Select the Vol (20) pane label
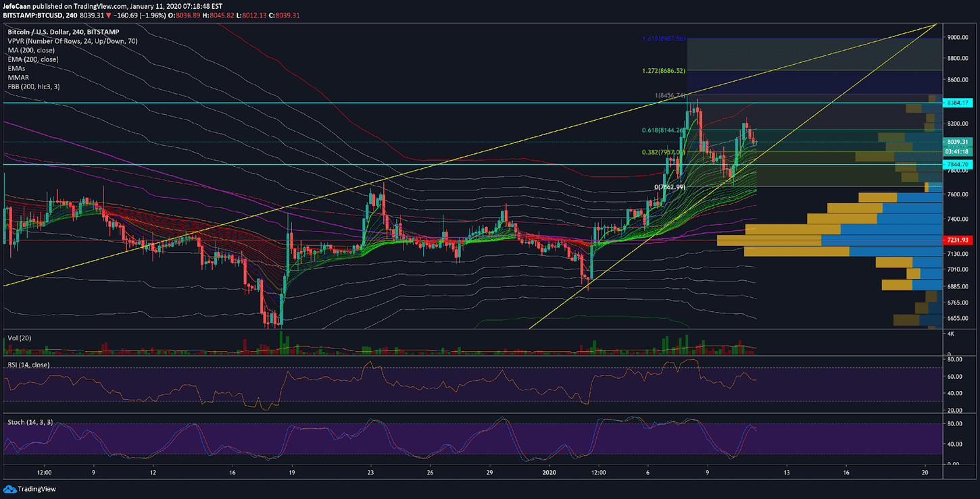980x499 pixels. coord(19,337)
